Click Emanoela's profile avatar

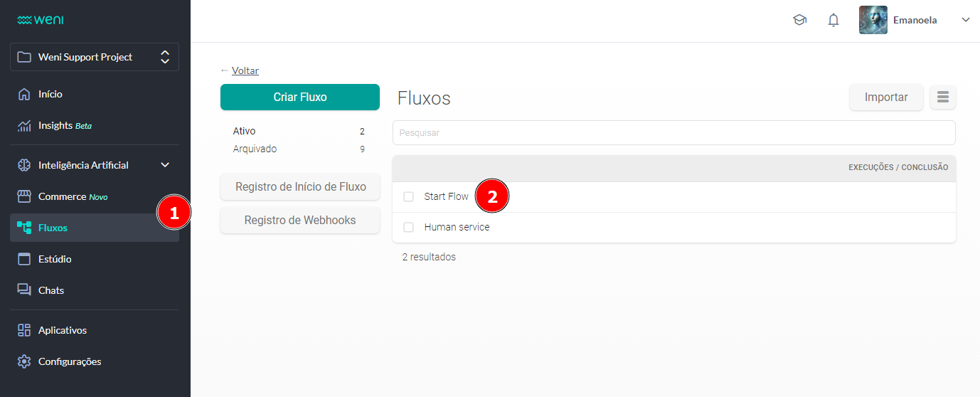click(873, 20)
